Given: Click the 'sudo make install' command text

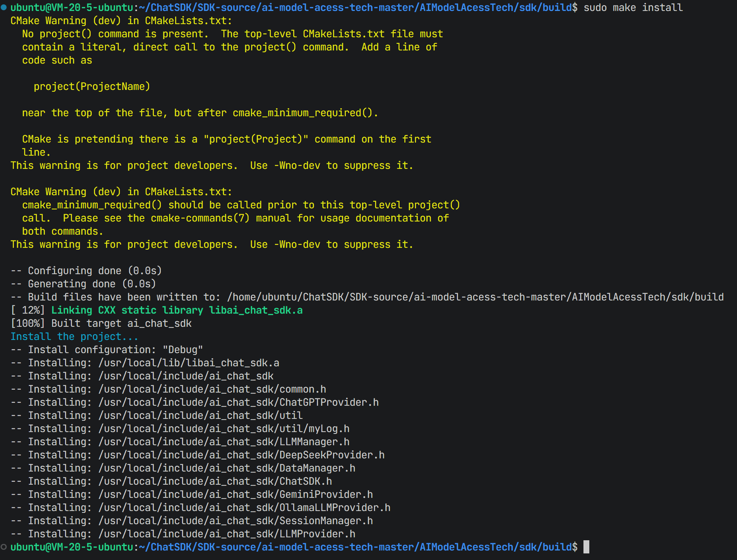Looking at the screenshot, I should 633,7.
